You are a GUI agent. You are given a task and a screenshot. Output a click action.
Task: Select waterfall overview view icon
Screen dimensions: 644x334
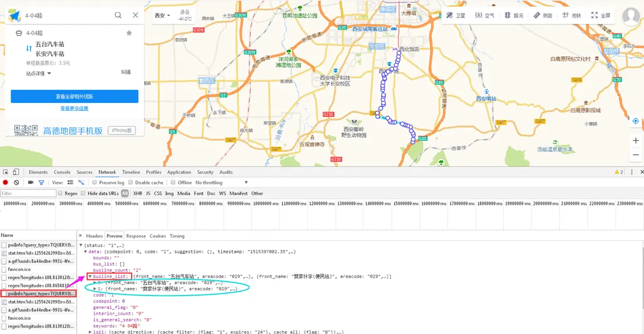pos(81,182)
